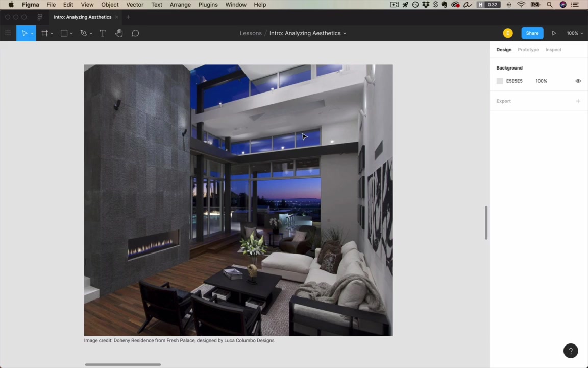The height and width of the screenshot is (368, 588).
Task: Edit the background opacity 100% field
Action: click(541, 81)
